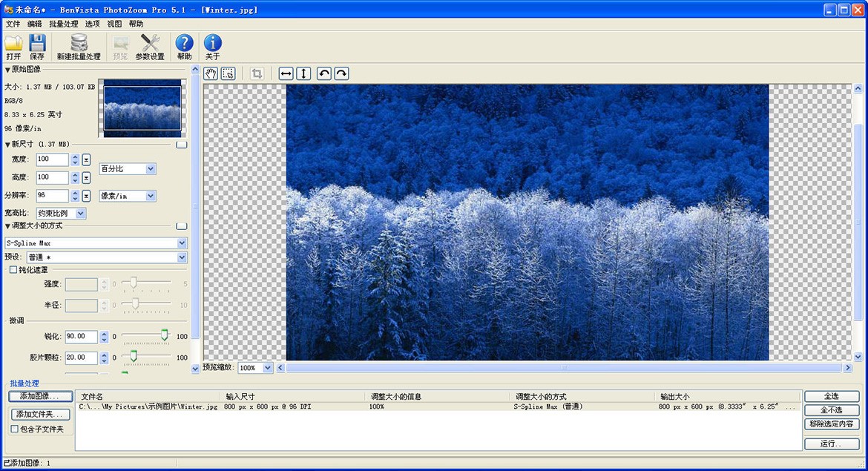Flip the image vertically
Screen dimensions: 868x471
303,73
